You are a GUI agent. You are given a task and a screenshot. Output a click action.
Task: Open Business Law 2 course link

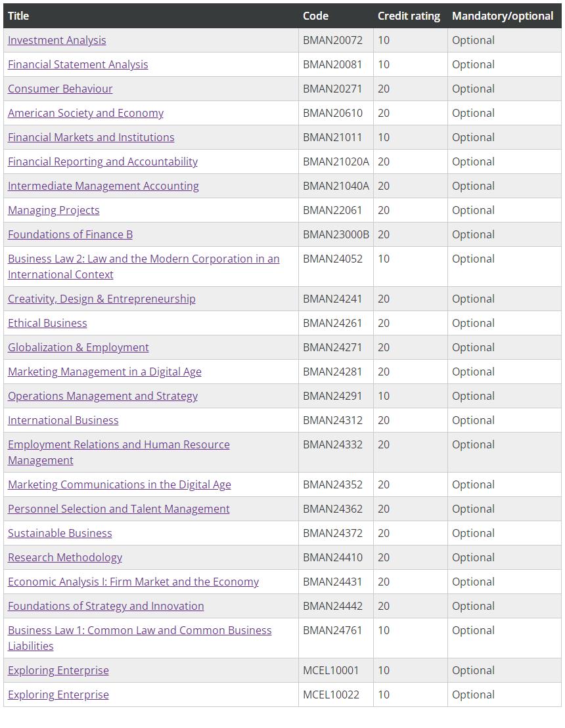[x=144, y=267]
